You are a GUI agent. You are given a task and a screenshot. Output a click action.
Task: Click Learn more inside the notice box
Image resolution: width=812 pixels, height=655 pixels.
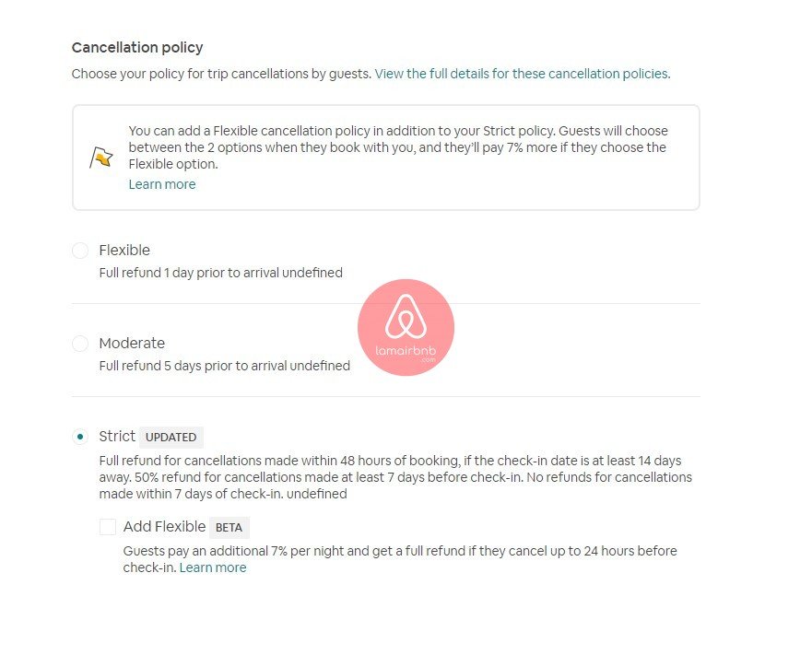[x=162, y=184]
